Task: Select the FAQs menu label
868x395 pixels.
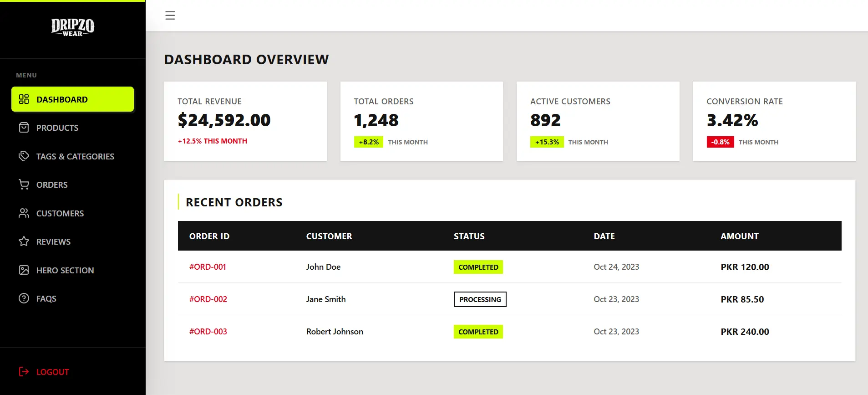Action: click(46, 299)
